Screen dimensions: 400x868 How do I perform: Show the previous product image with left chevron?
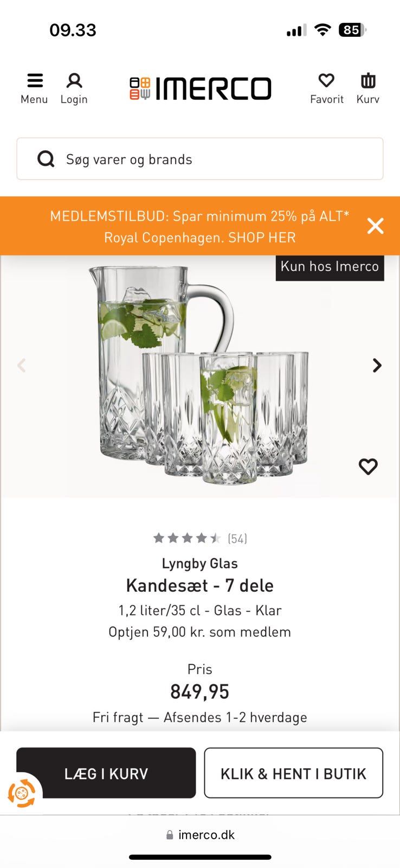tap(22, 365)
